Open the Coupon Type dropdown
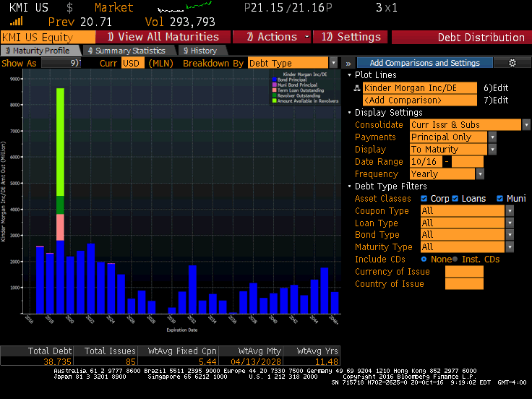 coord(510,210)
